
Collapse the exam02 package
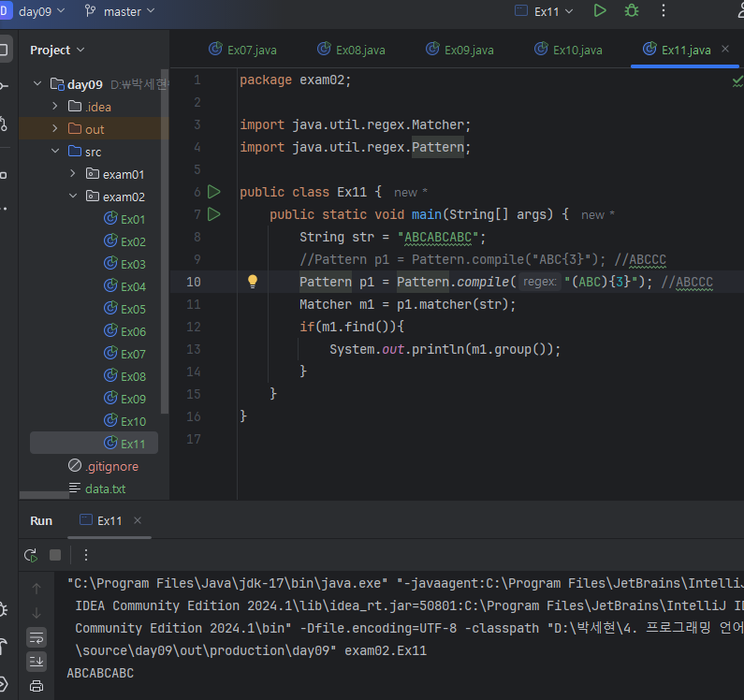[73, 196]
